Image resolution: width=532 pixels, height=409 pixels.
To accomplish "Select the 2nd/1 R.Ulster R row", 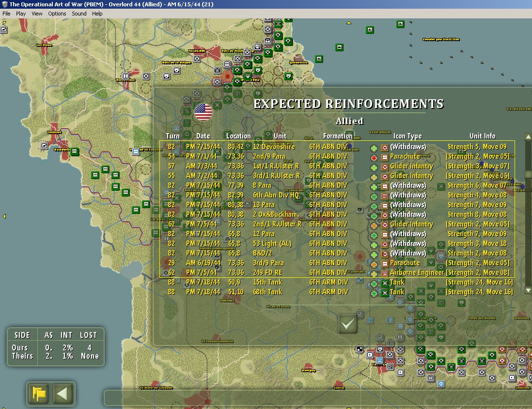I will pyautogui.click(x=337, y=224).
